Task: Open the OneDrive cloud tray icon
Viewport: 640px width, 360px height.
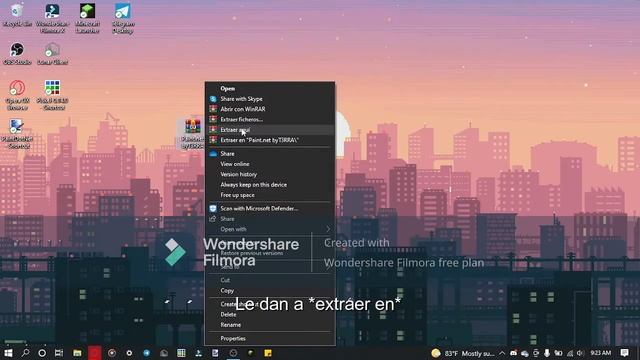Action: (525, 353)
